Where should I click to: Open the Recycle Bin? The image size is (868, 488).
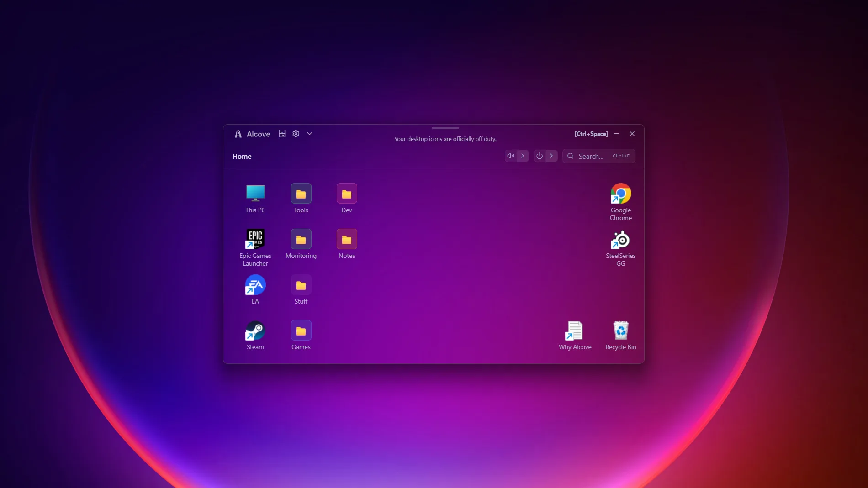point(621,335)
